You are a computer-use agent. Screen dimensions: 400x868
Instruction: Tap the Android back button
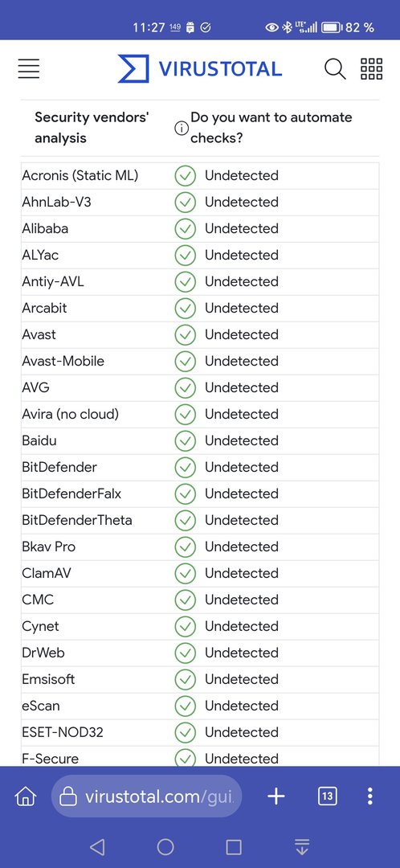coord(97,846)
